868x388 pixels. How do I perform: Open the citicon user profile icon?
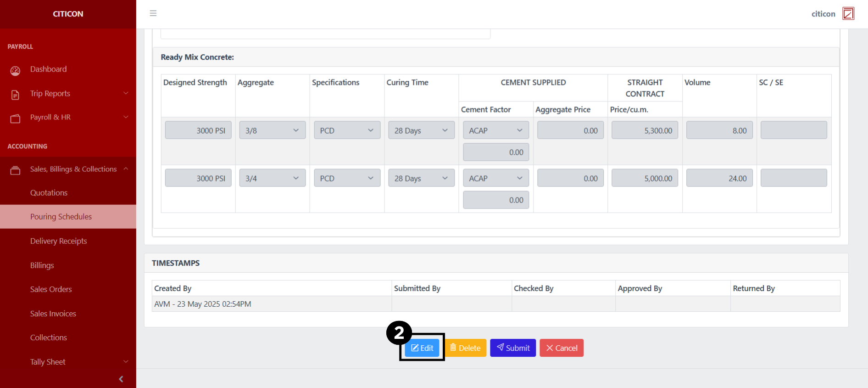(x=848, y=14)
